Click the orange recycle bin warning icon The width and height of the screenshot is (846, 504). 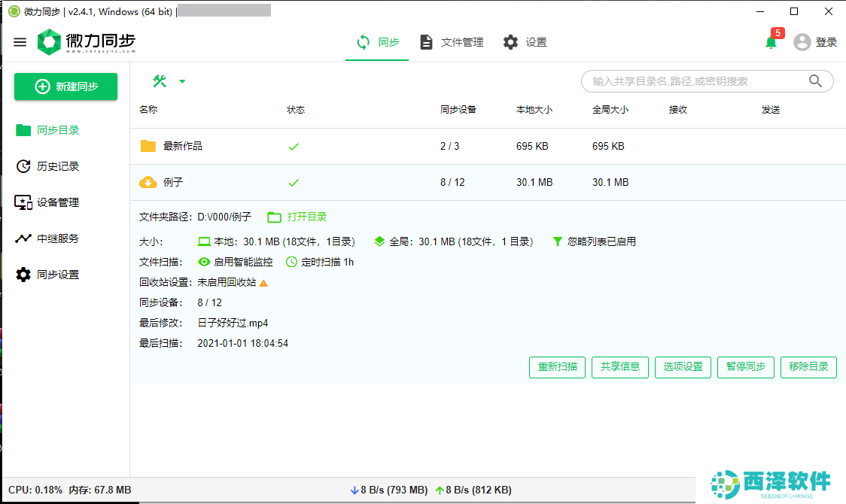(263, 283)
